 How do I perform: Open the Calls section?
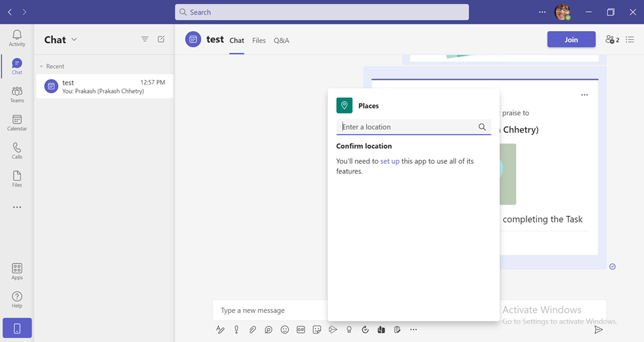tap(17, 151)
